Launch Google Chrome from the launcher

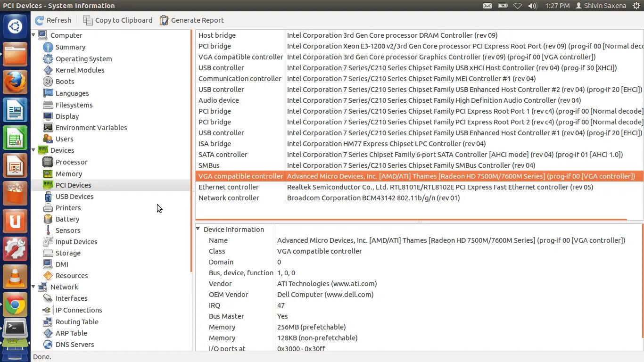tap(15, 305)
